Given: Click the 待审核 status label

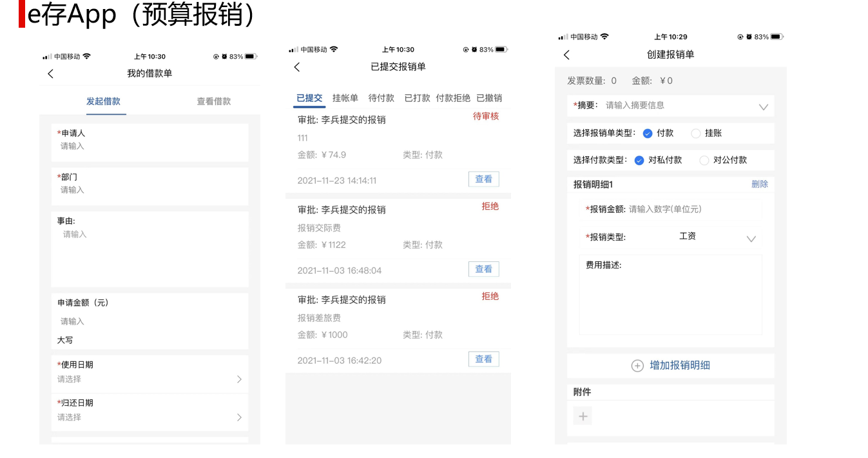Looking at the screenshot, I should pyautogui.click(x=486, y=116).
